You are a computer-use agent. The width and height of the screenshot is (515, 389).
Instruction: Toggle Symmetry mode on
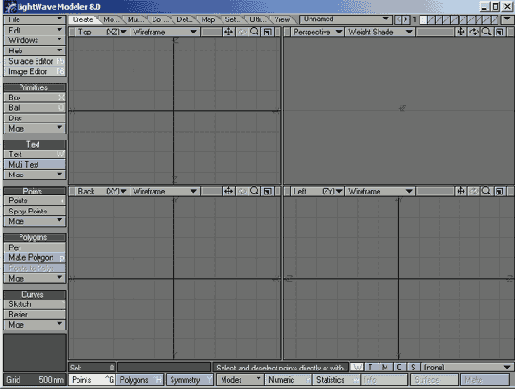pos(190,380)
